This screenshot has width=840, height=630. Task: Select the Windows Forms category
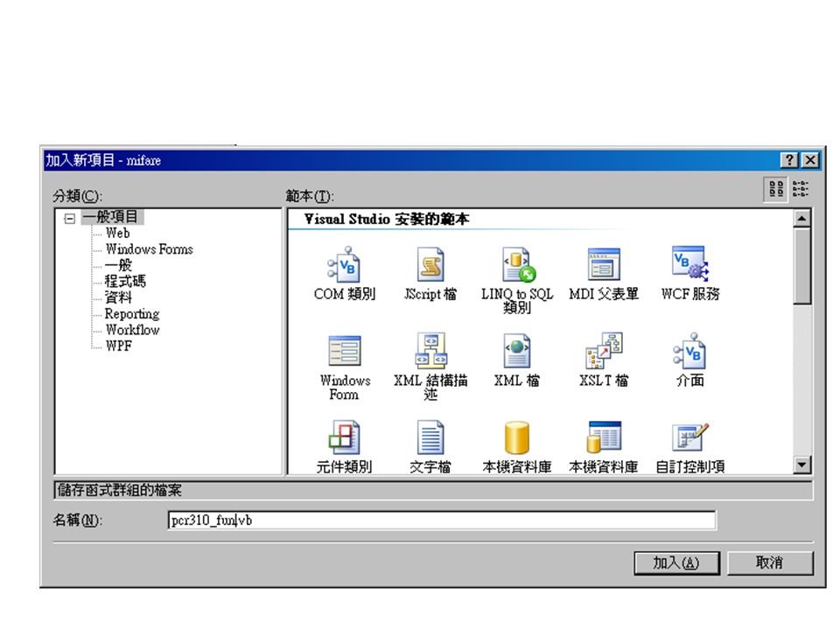click(x=150, y=249)
